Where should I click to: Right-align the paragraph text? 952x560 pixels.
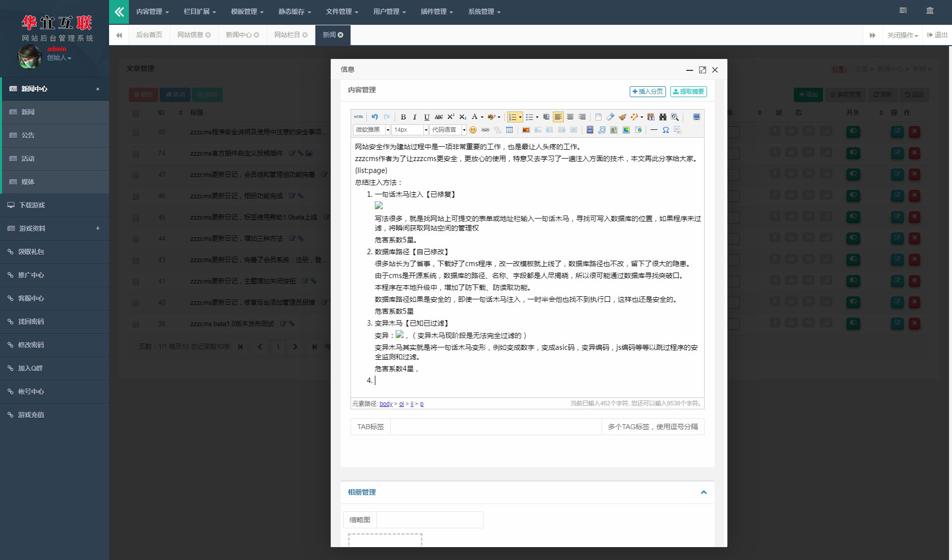tap(582, 117)
